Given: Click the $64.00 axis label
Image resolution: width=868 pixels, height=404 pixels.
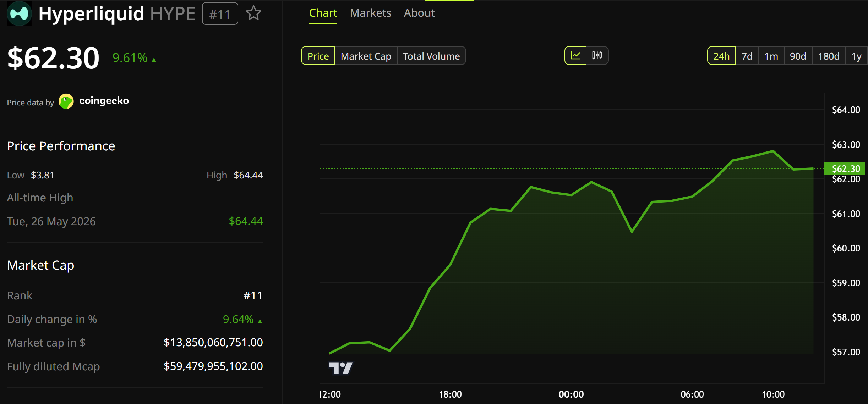Looking at the screenshot, I should point(846,110).
